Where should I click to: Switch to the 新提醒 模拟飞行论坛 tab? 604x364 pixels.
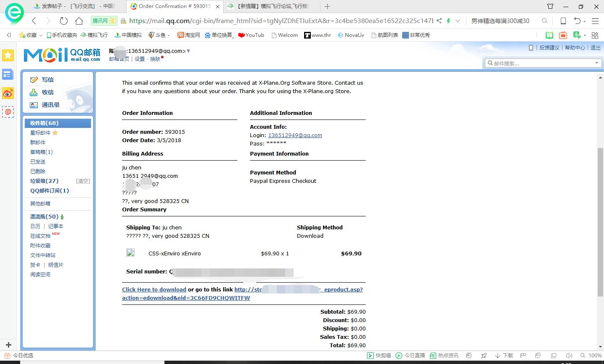pos(268,6)
